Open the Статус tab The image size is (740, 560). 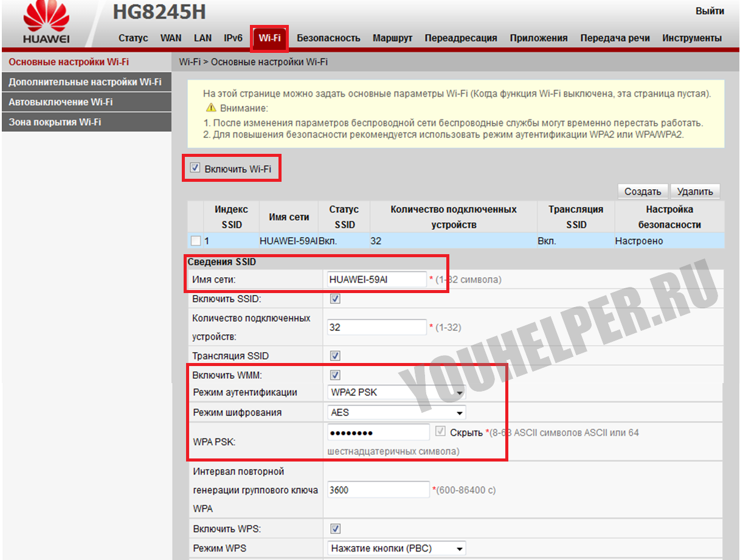pos(133,38)
